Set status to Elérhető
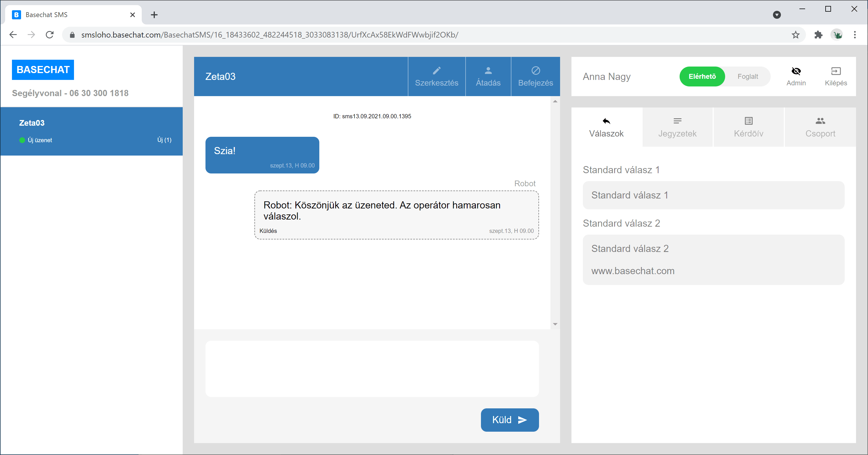Viewport: 868px width, 455px height. 702,76
